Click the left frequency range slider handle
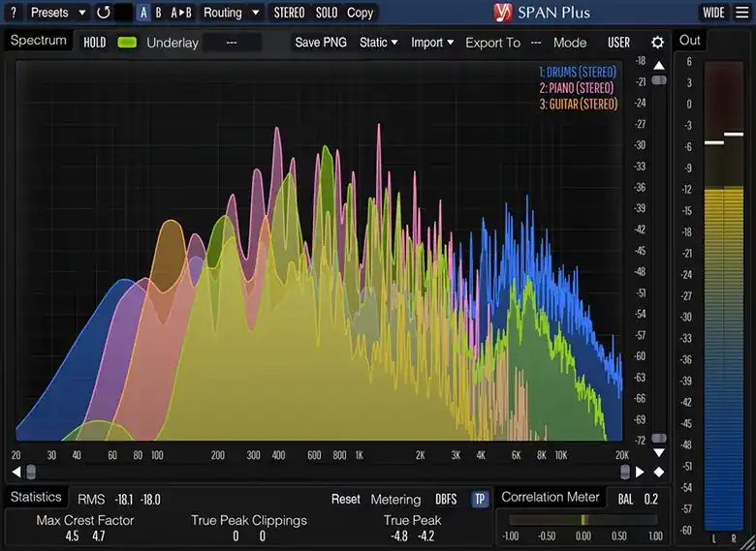Viewport: 756px width, 551px height. (31, 472)
